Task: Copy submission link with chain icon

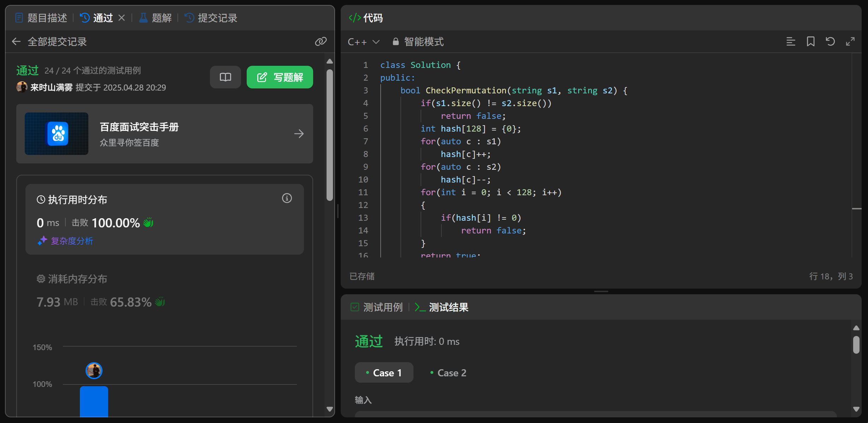Action: click(x=321, y=42)
